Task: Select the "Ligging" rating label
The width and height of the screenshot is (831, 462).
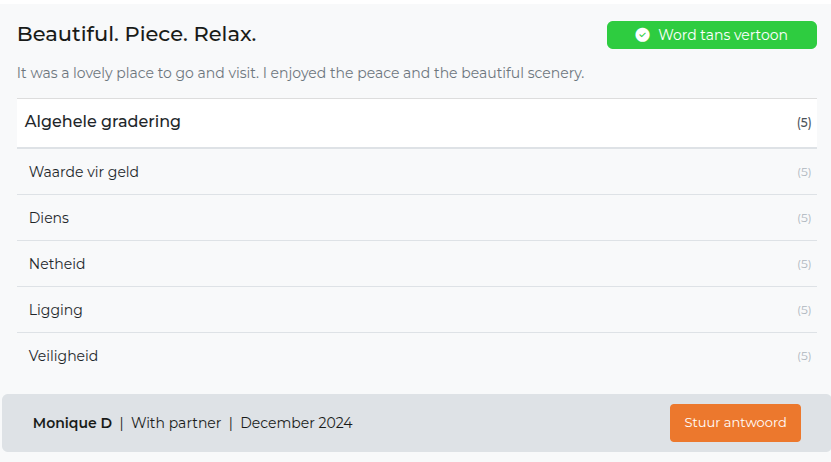Action: (56, 310)
